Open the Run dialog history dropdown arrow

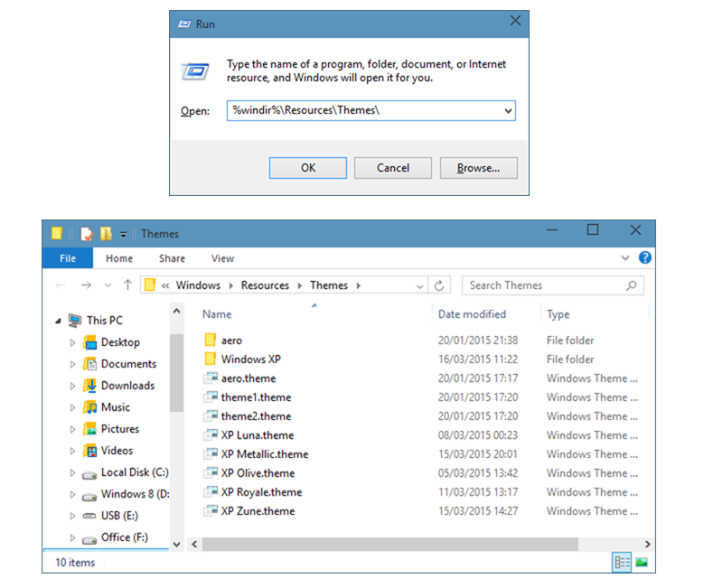pos(508,110)
